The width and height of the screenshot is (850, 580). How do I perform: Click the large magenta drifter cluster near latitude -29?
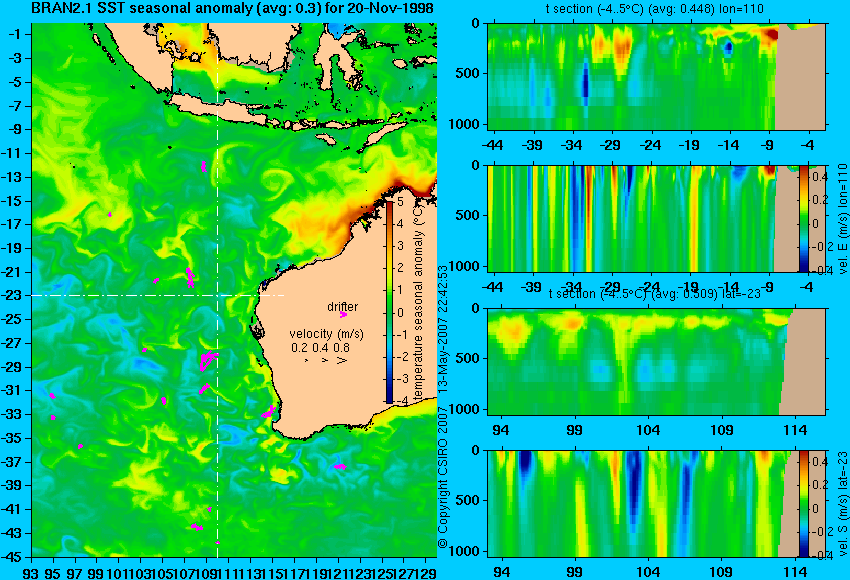point(208,360)
